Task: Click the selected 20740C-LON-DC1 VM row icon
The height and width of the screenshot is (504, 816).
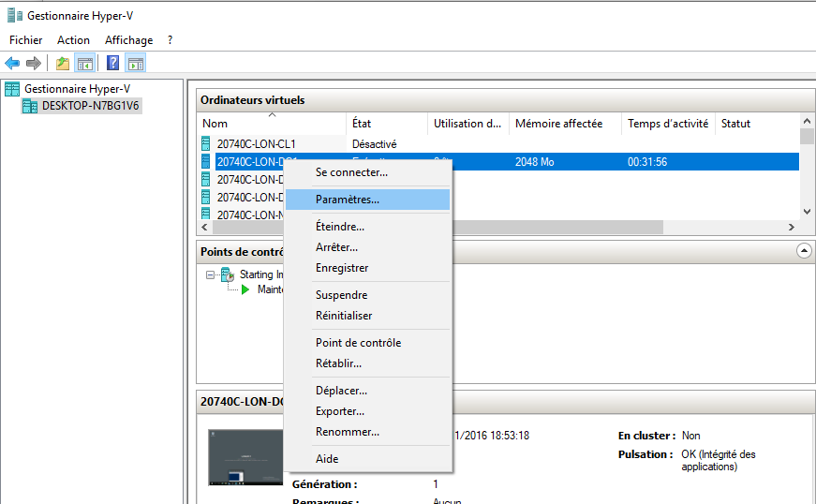Action: (205, 161)
